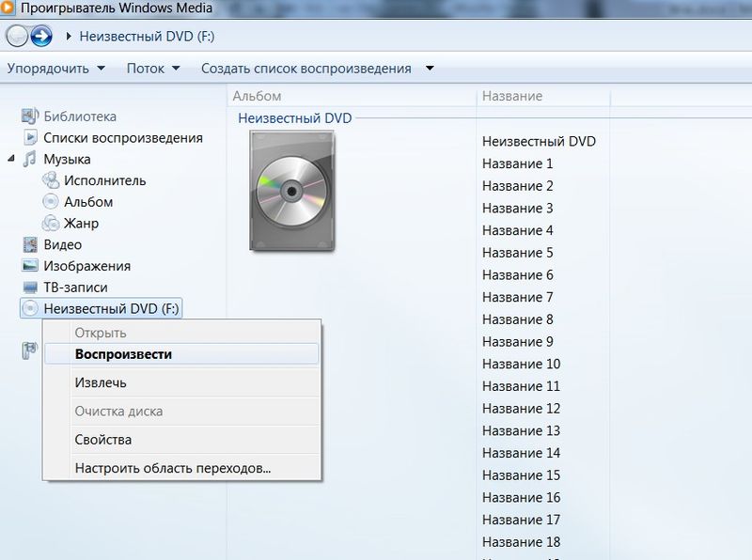Click the DVD case album artwork

point(291,191)
